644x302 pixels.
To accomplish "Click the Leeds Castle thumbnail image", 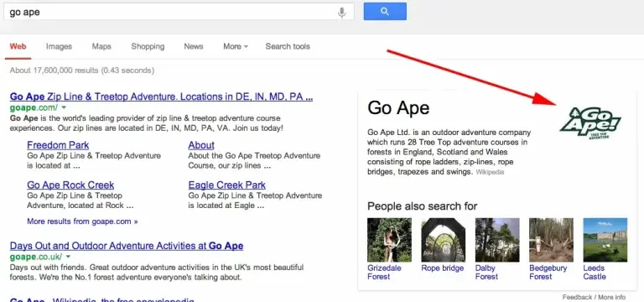I will (x=605, y=240).
